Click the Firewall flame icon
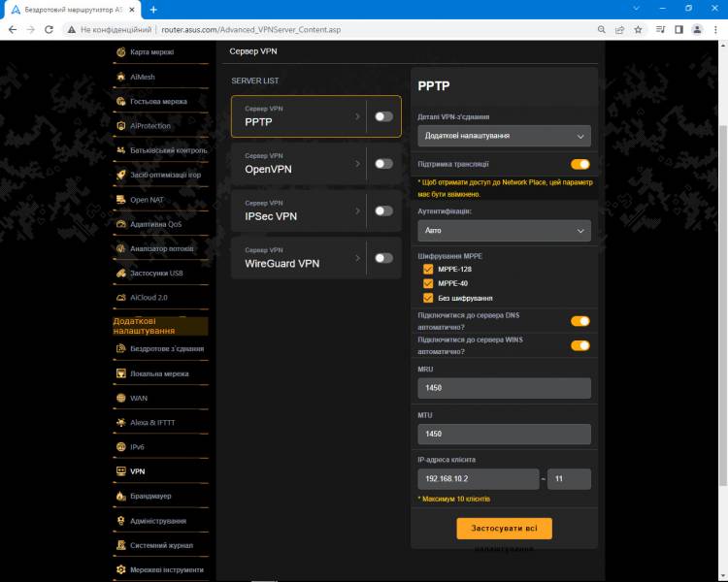Viewport: 728px width, 582px height. coord(121,496)
